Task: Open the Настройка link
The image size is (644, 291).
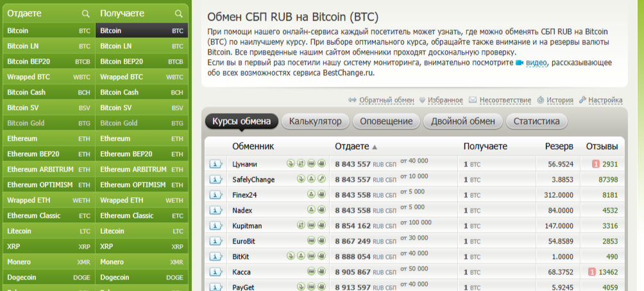Action: pyautogui.click(x=606, y=100)
